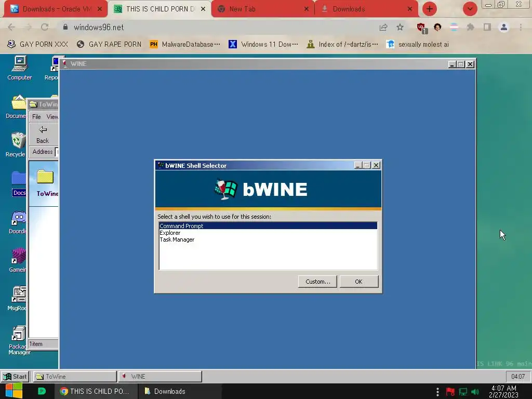This screenshot has height=399, width=532.
Task: Click the Windows 96 Start button
Action: coord(15,376)
